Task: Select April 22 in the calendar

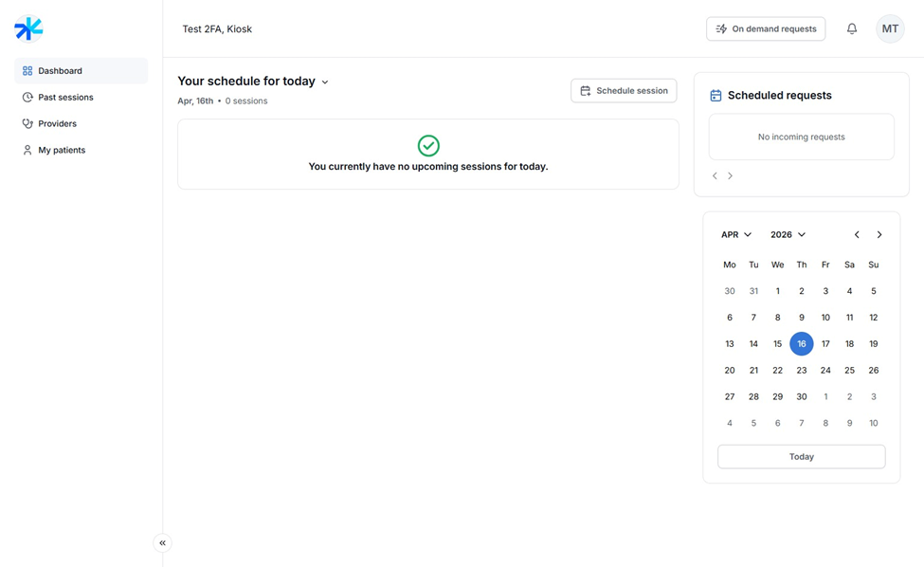Action: click(x=777, y=371)
